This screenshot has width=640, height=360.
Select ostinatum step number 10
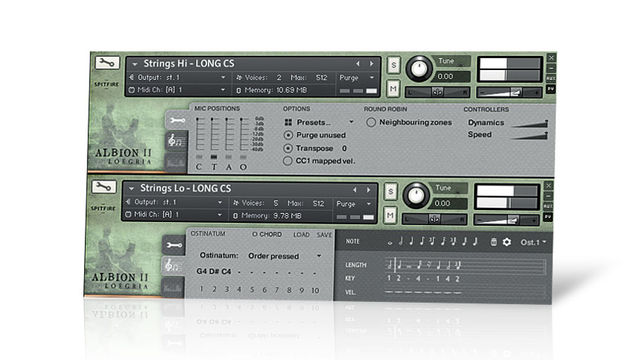pyautogui.click(x=315, y=290)
